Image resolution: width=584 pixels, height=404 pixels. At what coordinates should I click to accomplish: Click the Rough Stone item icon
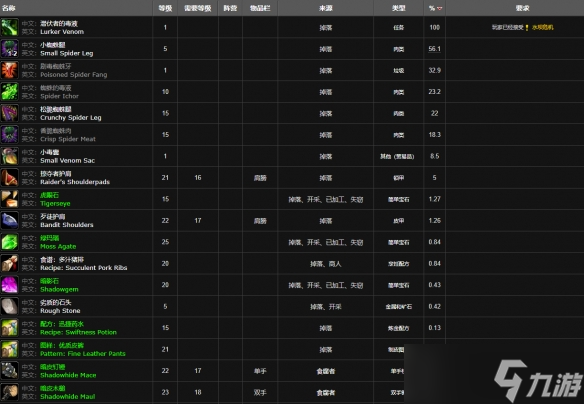9,306
